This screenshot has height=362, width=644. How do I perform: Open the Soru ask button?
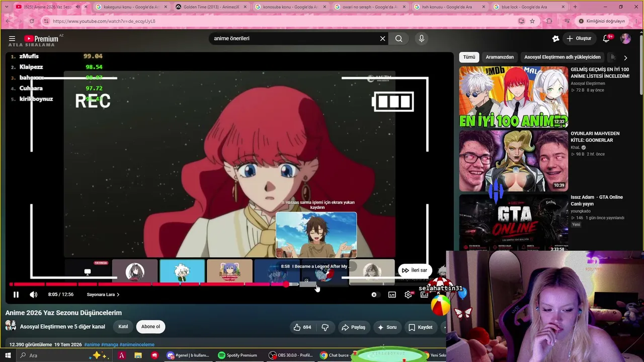point(387,327)
